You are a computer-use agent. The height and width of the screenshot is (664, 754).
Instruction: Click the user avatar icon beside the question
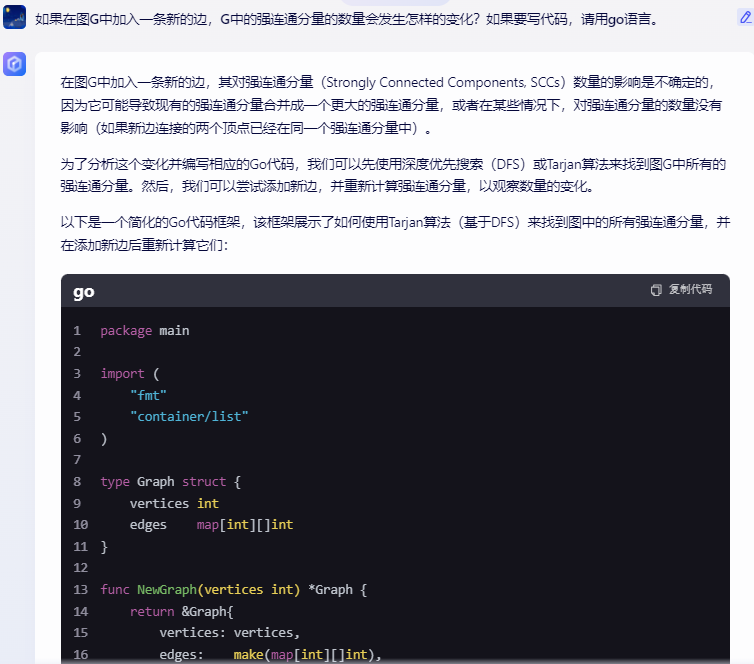(14, 17)
